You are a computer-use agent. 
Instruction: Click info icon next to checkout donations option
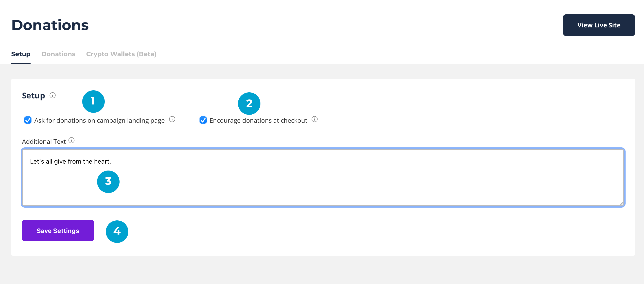point(315,119)
